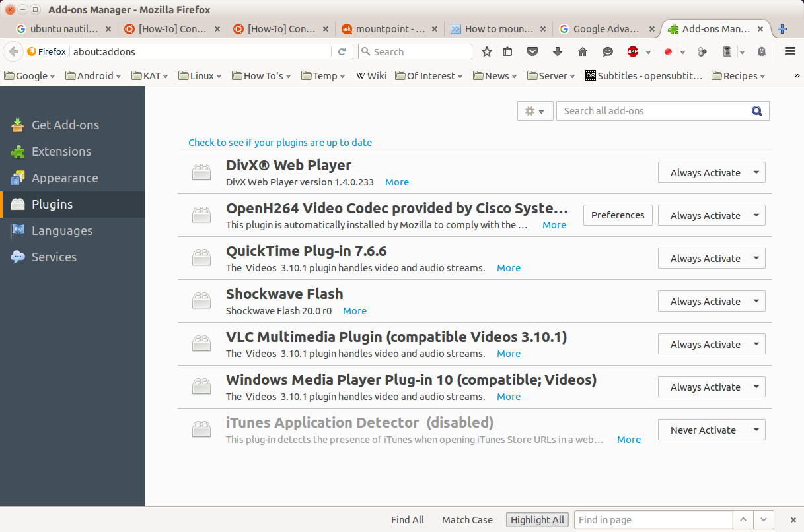
Task: Click the back arrow button
Action: click(x=13, y=51)
